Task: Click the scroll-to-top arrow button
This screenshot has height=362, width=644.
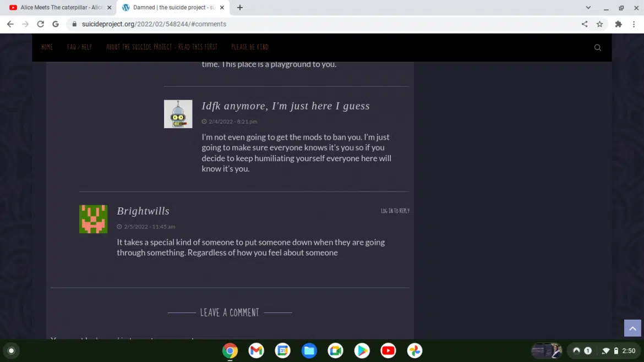Action: pyautogui.click(x=632, y=328)
